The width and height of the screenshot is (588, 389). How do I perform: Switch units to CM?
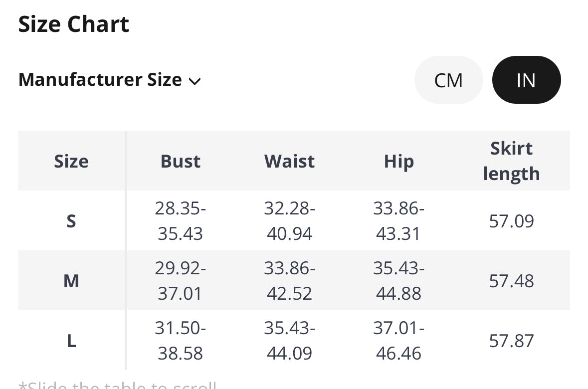tap(448, 80)
